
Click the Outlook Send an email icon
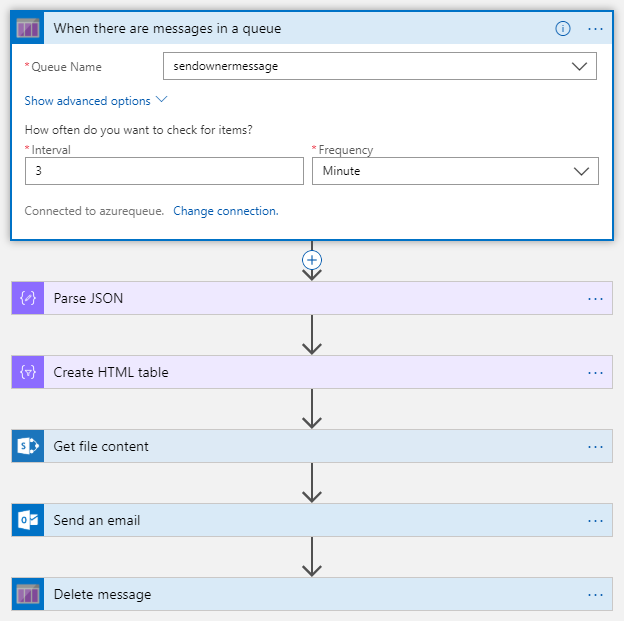pyautogui.click(x=28, y=520)
